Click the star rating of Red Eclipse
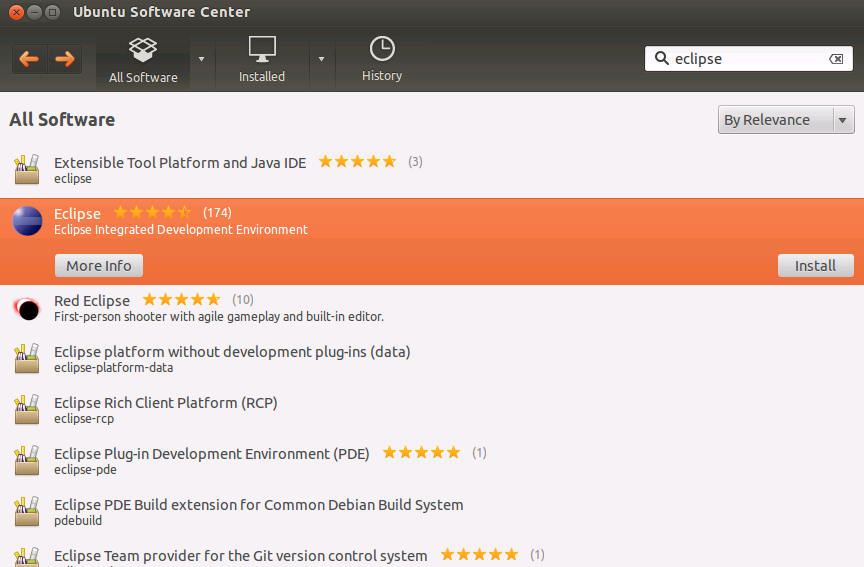Viewport: 864px width, 567px height. point(181,299)
